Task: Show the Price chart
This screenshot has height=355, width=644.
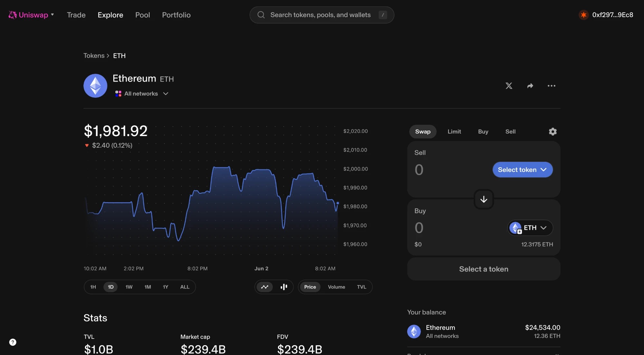Action: (x=310, y=287)
